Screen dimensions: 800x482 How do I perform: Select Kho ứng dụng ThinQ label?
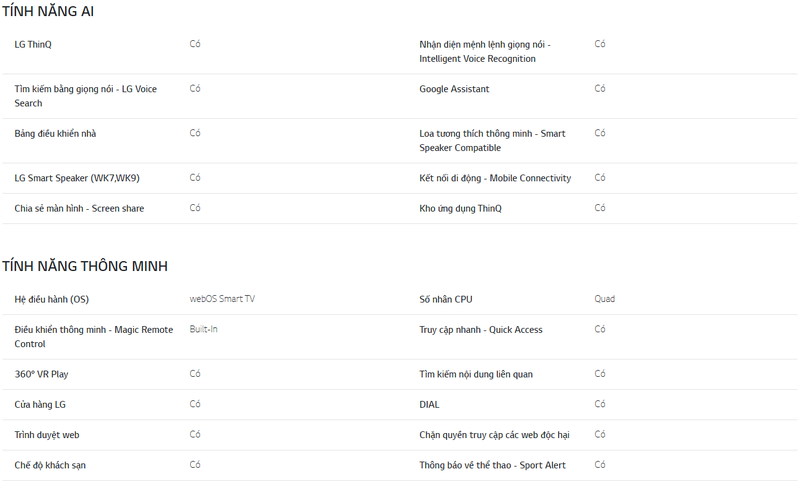460,209
